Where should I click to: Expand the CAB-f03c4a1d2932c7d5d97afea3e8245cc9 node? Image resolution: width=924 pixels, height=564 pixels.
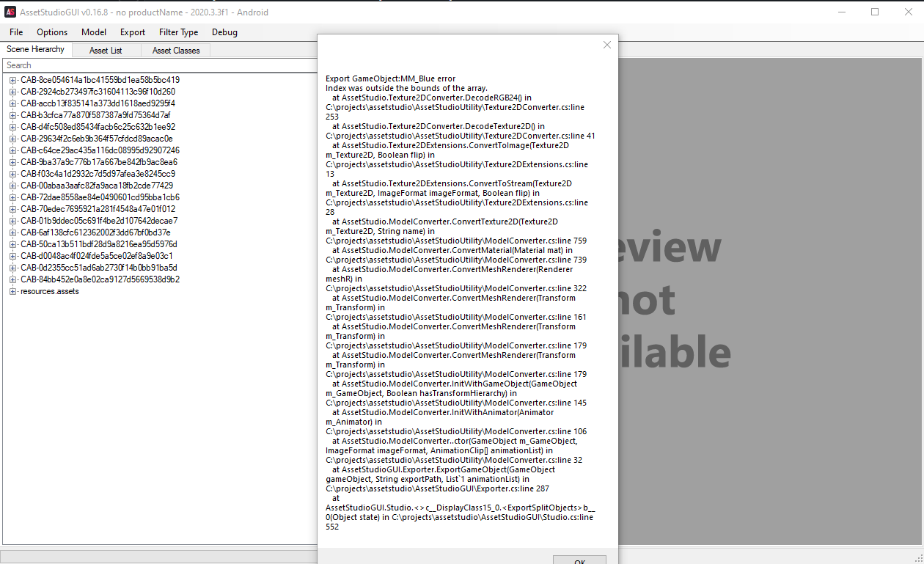[11, 173]
